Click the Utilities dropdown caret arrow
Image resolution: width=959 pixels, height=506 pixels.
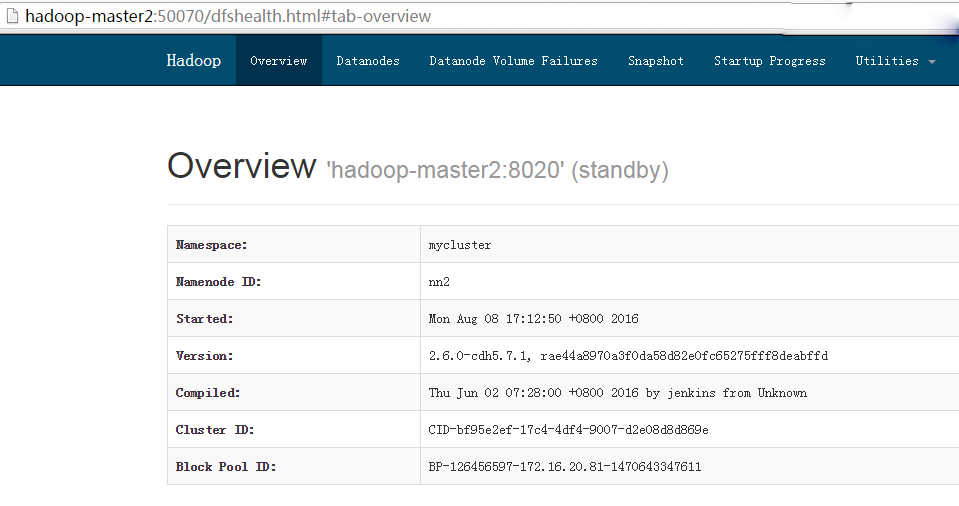coord(932,62)
